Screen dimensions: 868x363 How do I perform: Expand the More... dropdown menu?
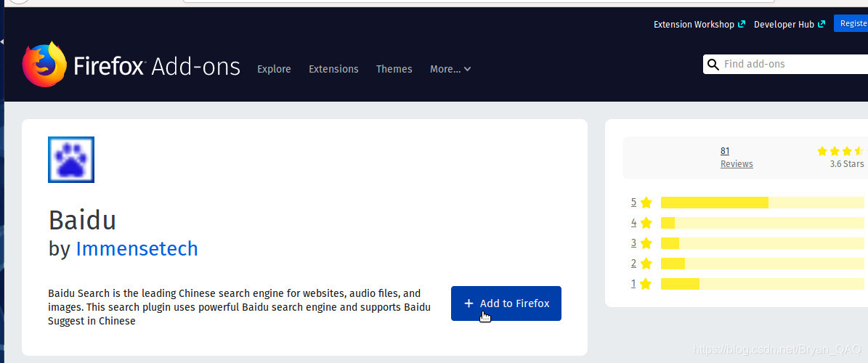pyautogui.click(x=450, y=69)
